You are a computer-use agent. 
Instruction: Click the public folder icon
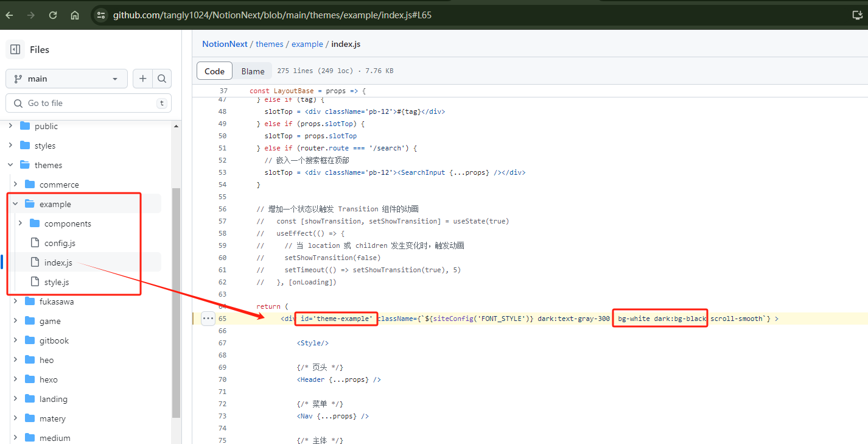click(25, 126)
